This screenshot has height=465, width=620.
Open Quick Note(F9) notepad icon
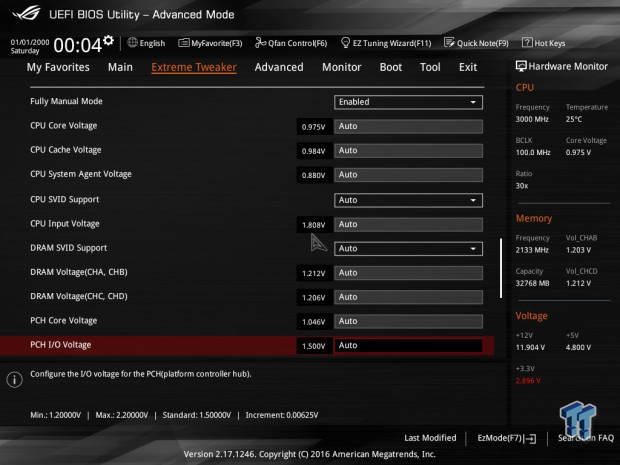click(x=449, y=42)
